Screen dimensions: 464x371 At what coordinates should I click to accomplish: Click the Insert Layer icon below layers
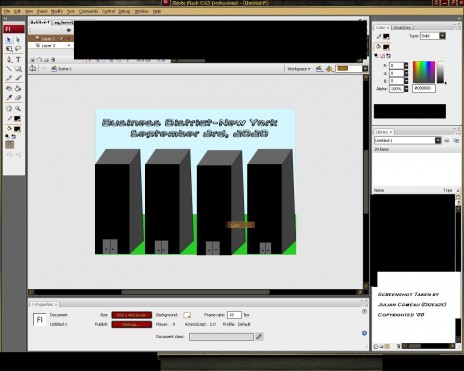[x=33, y=60]
